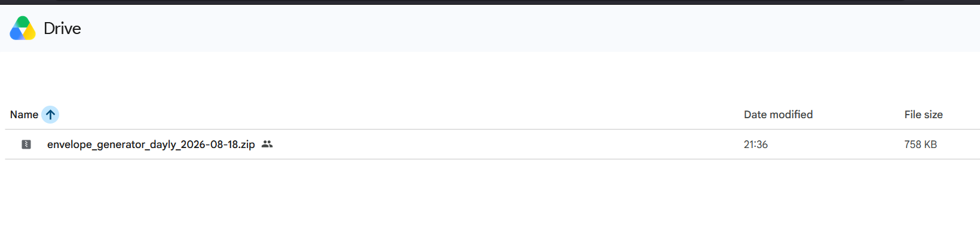Viewport: 980px width, 234px height.
Task: Click the 758 KB file size value
Action: (920, 144)
